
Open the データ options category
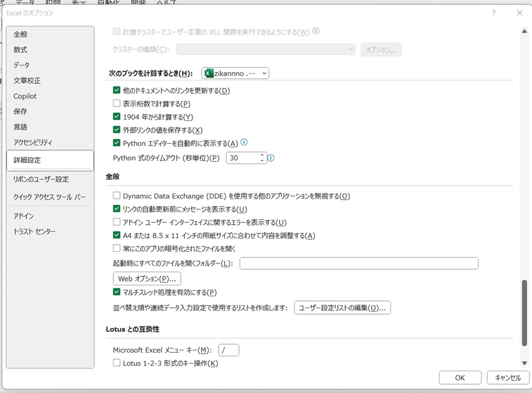(50, 65)
